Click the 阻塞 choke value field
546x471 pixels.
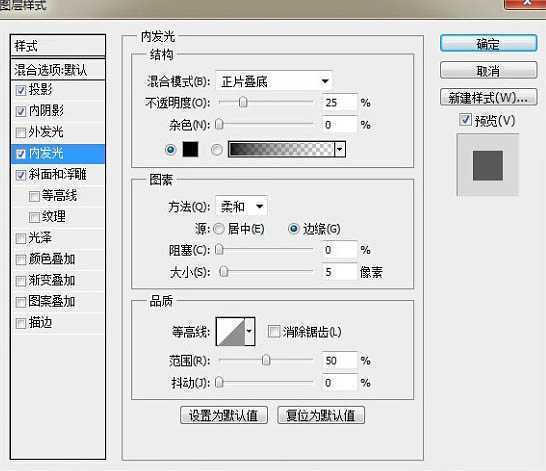click(x=340, y=250)
